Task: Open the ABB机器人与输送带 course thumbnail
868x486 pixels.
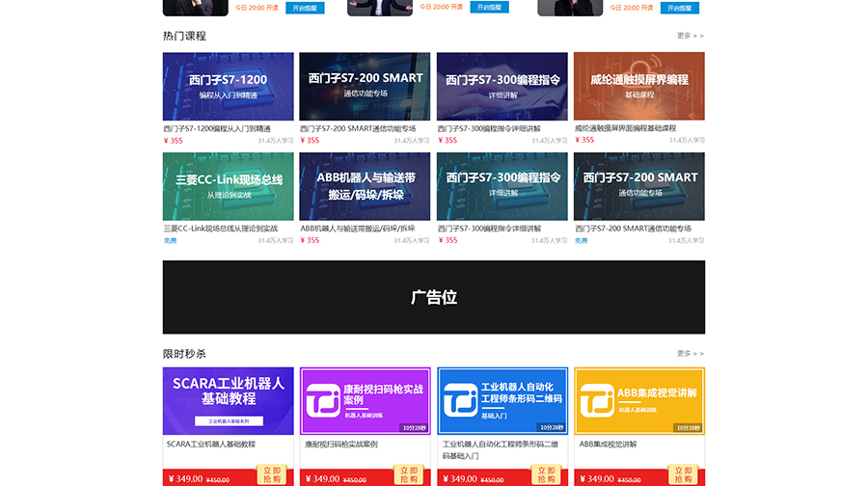Action: pos(365,186)
